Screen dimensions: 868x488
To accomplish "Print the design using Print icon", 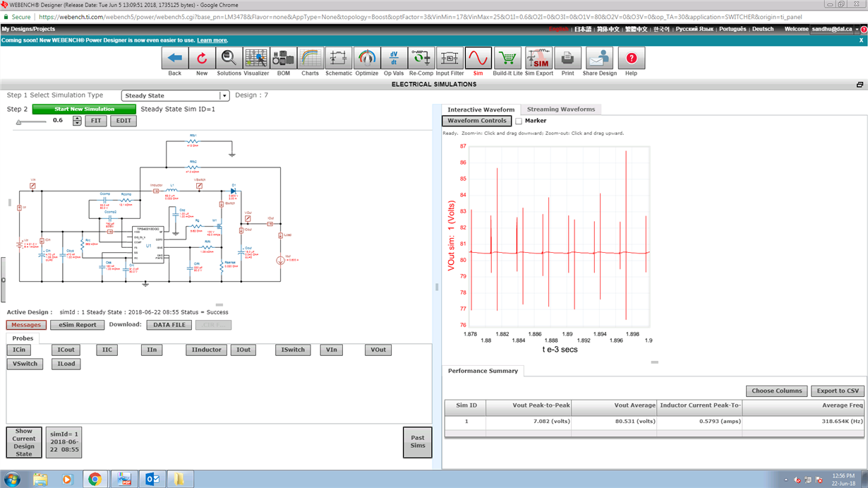I will [567, 58].
